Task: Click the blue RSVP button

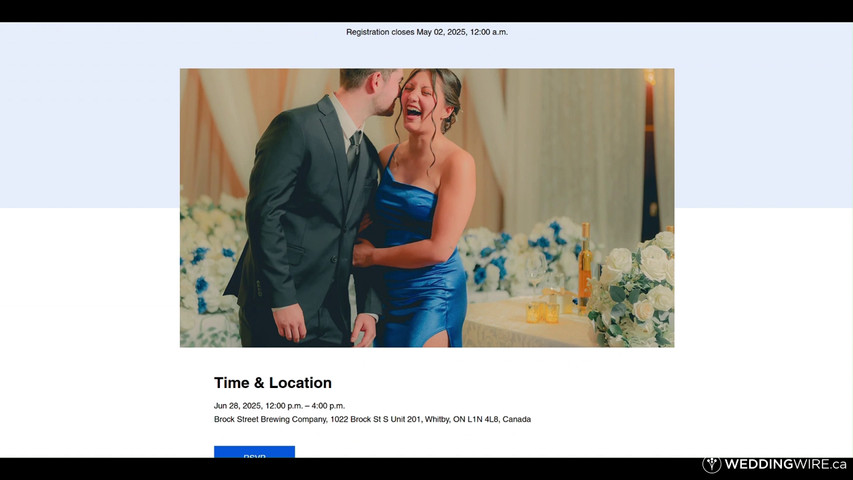Action: [x=254, y=452]
